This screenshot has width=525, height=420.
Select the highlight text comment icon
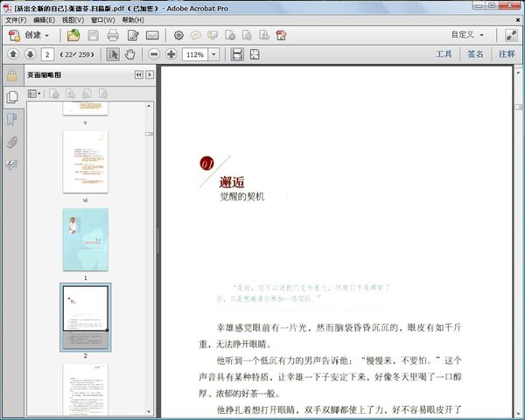tap(213, 35)
